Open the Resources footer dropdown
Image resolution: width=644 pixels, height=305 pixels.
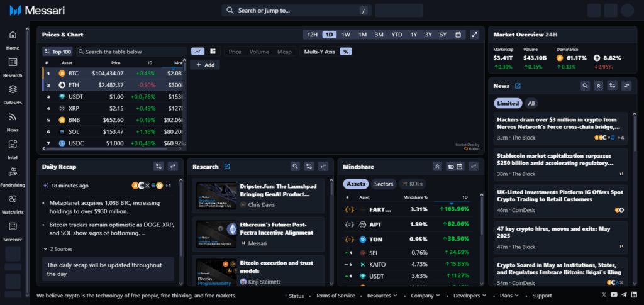coord(382,296)
